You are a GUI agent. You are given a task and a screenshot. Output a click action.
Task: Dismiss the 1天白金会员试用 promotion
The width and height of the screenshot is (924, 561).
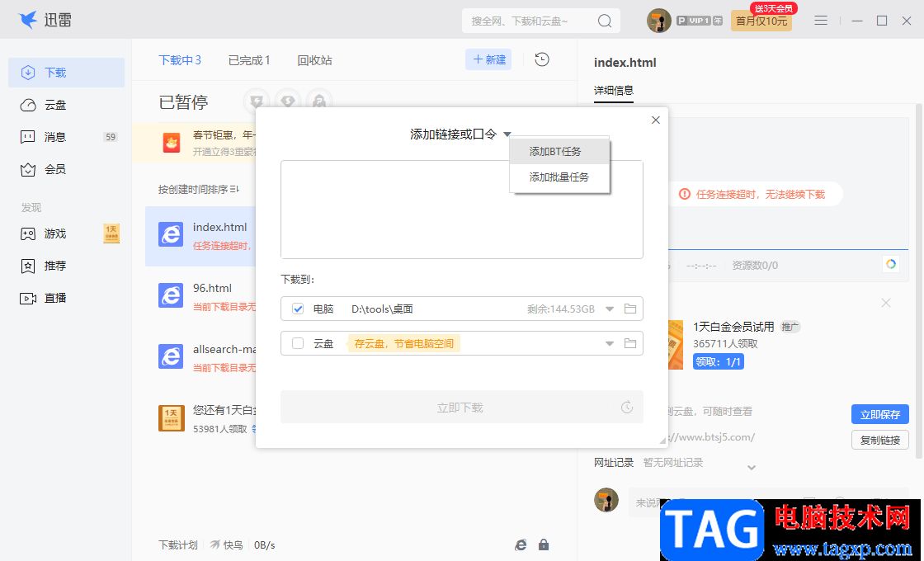[886, 303]
